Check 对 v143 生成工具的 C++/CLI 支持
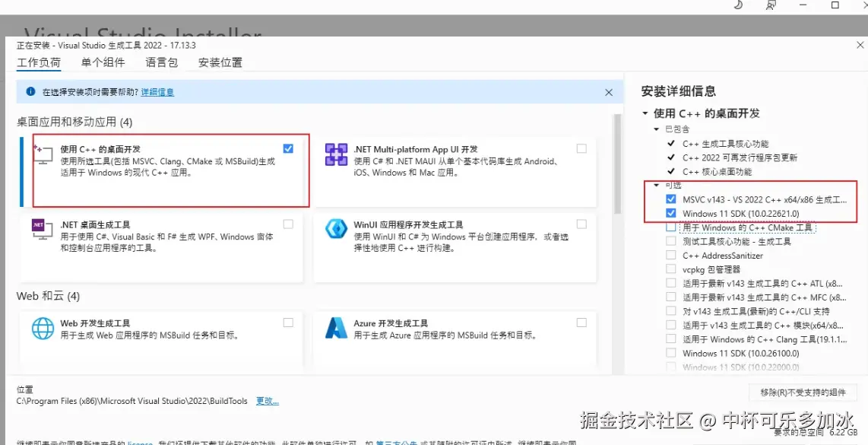The image size is (868, 445). pos(671,311)
